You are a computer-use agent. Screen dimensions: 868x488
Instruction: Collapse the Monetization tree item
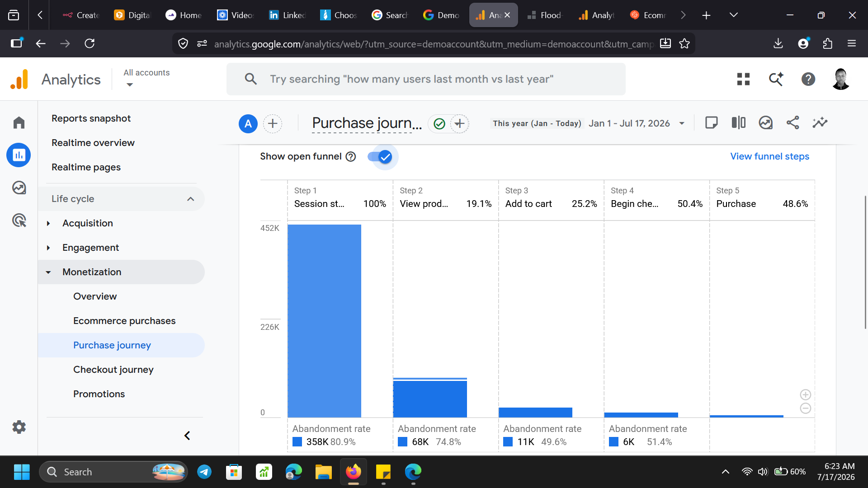[48, 272]
